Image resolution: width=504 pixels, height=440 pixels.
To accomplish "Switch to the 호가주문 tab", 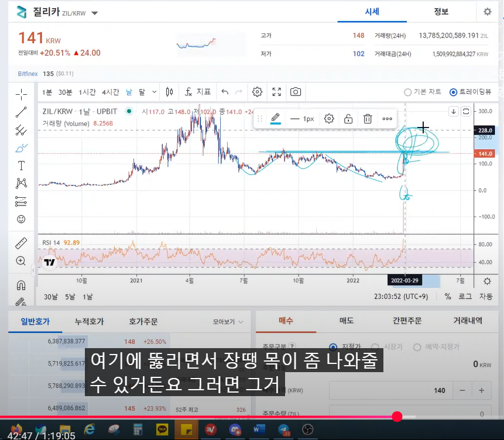I will [143, 321].
